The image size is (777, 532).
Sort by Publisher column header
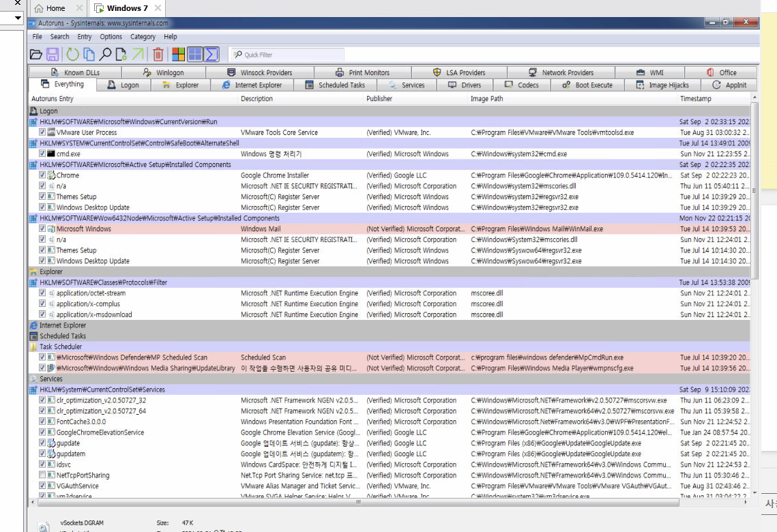(415, 99)
